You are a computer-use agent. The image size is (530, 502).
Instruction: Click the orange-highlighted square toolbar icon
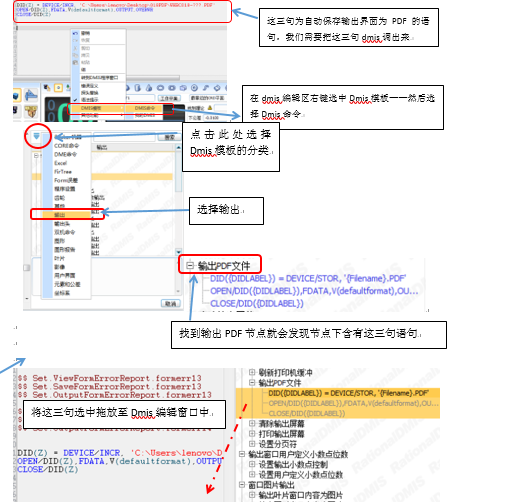pos(58,88)
